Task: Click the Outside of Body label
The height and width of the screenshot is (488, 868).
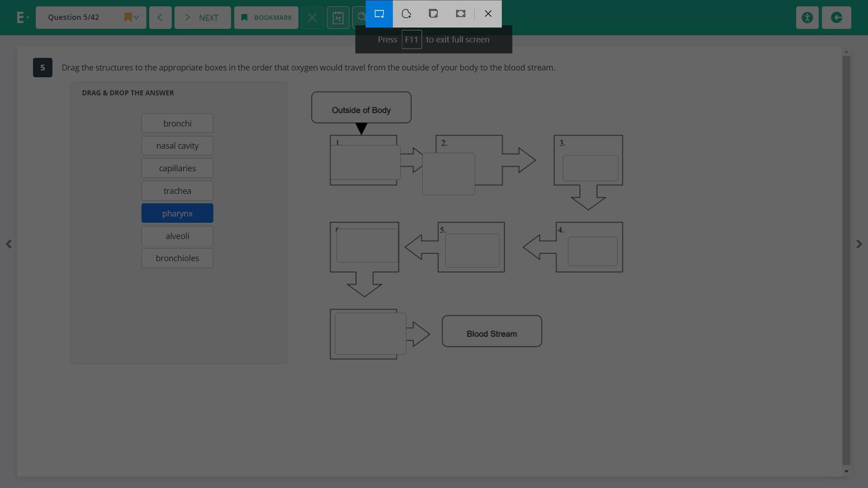Action: tap(361, 110)
